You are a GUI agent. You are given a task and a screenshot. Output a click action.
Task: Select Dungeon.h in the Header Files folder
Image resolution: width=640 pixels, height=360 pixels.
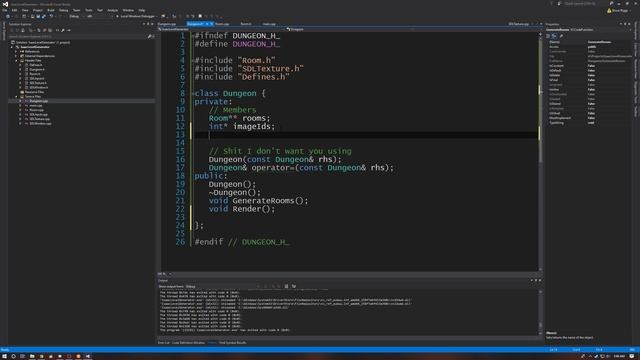point(37,69)
